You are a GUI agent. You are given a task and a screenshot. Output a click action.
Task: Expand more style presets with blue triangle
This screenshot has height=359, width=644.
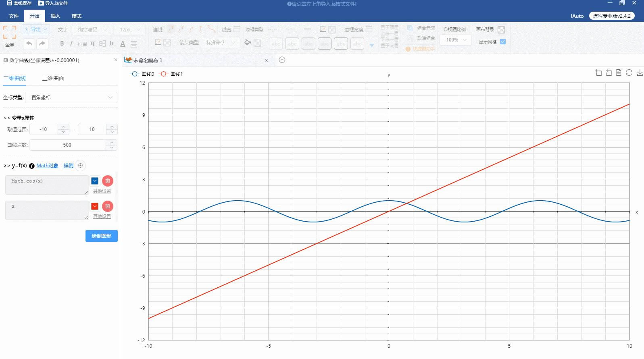(x=371, y=45)
